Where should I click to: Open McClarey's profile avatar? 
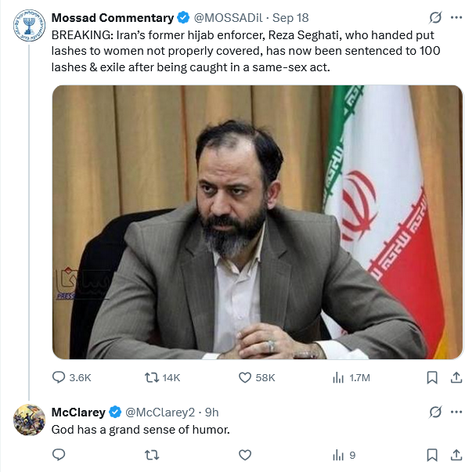click(x=30, y=420)
